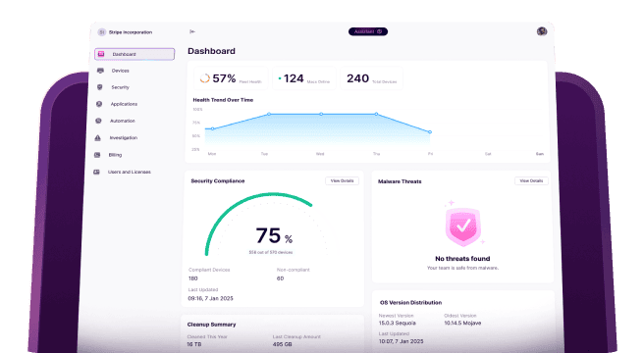
Task: Click the 57% Fleet Health card
Action: (x=231, y=78)
